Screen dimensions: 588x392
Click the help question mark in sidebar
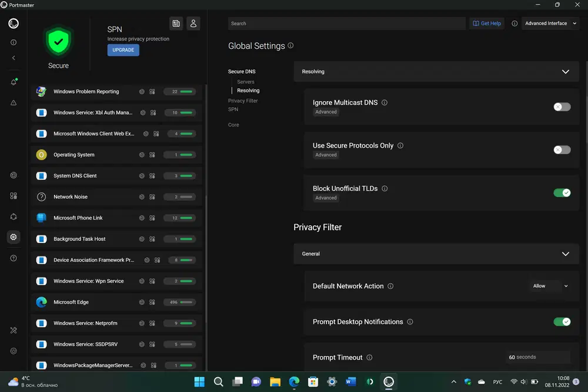[x=14, y=258]
